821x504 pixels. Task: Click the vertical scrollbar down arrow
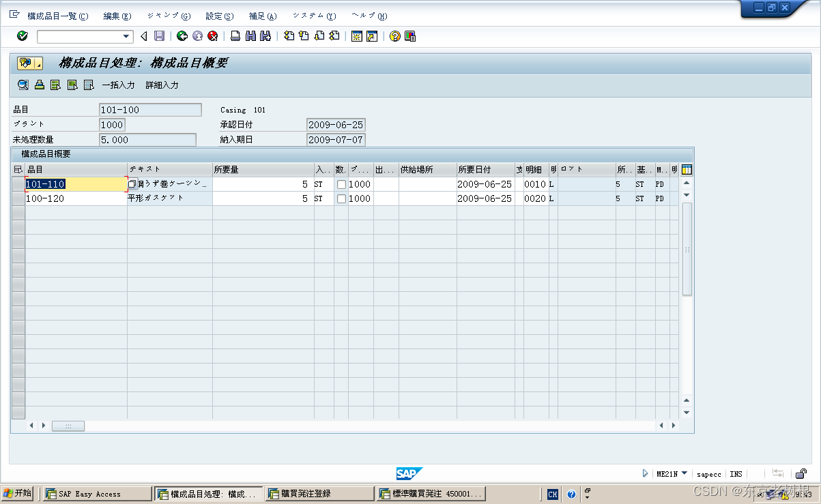point(686,412)
